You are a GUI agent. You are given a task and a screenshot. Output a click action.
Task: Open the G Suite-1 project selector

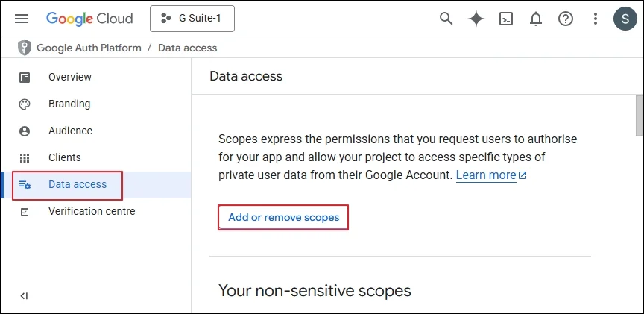[192, 19]
